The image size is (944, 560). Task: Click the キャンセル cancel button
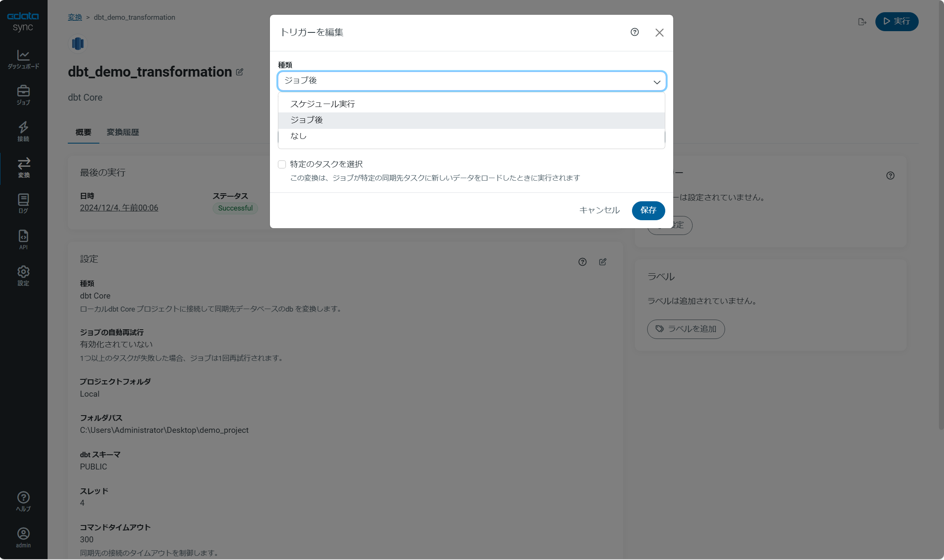coord(599,210)
